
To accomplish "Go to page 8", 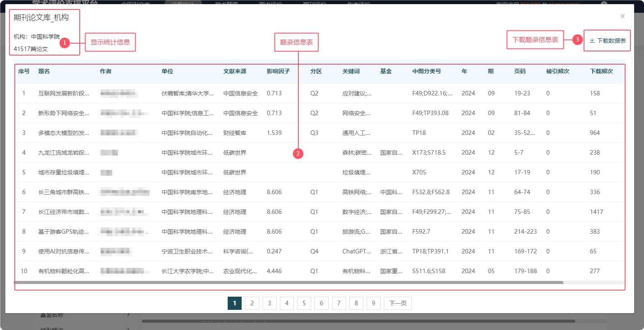I will click(x=356, y=303).
